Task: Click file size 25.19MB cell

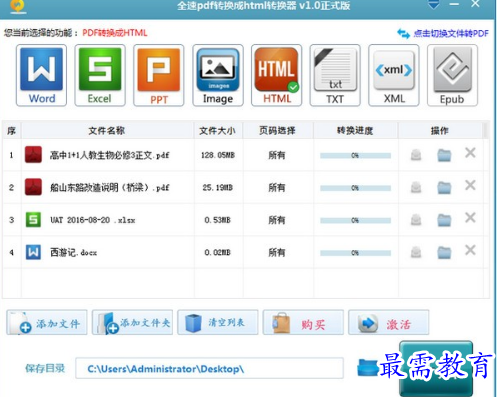Action: click(218, 187)
